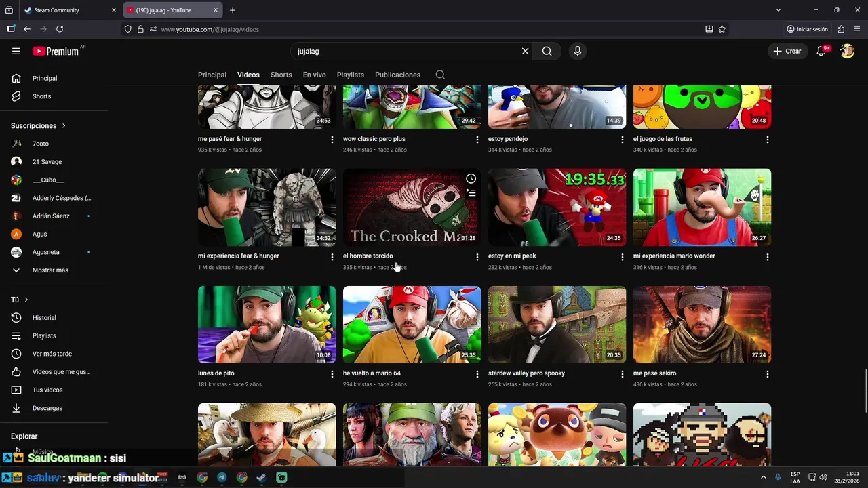Viewport: 868px width, 488px height.
Task: Open options for 'mi experiencia mario wonder'
Action: coord(767,257)
